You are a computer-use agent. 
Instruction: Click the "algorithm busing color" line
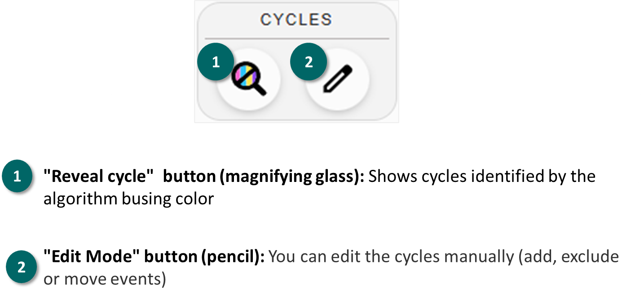(x=128, y=199)
